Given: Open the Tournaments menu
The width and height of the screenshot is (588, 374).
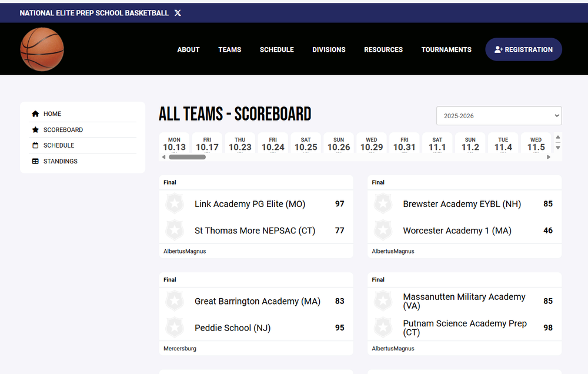Looking at the screenshot, I should coord(446,49).
